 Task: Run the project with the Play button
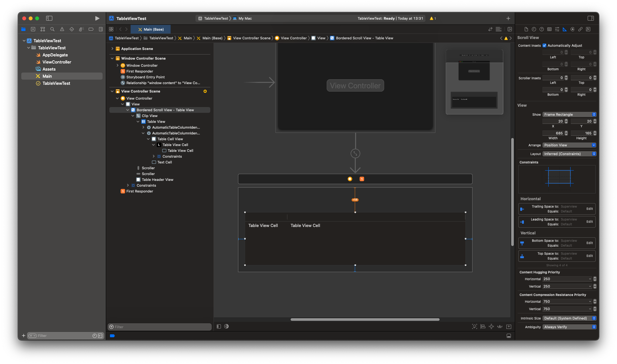pos(97,18)
